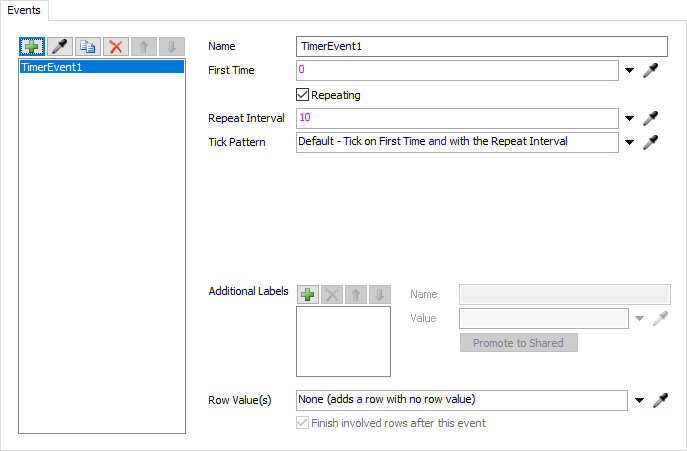The image size is (687, 451).
Task: Switch to the Events tab
Action: click(26, 9)
